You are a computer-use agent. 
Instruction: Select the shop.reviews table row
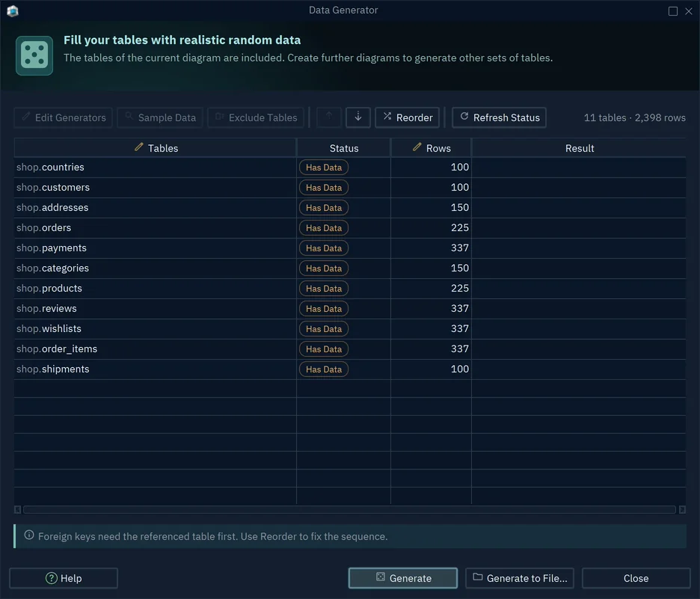pyautogui.click(x=349, y=308)
